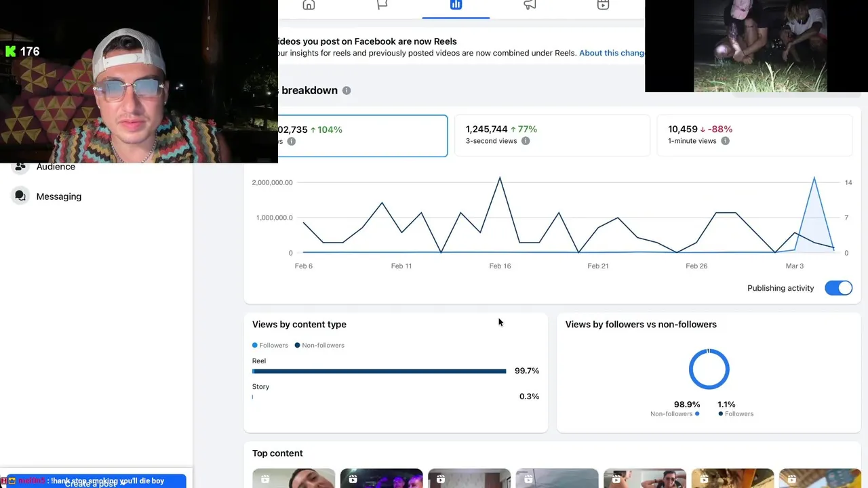This screenshot has height=488, width=868.
Task: Open fifth Top content thumbnail with sunglasses man
Action: [x=645, y=479]
